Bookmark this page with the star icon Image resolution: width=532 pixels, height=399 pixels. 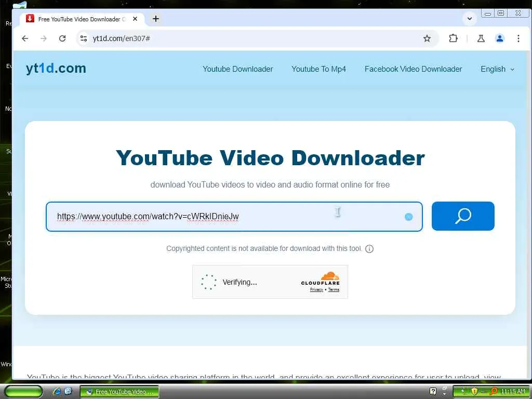point(427,38)
